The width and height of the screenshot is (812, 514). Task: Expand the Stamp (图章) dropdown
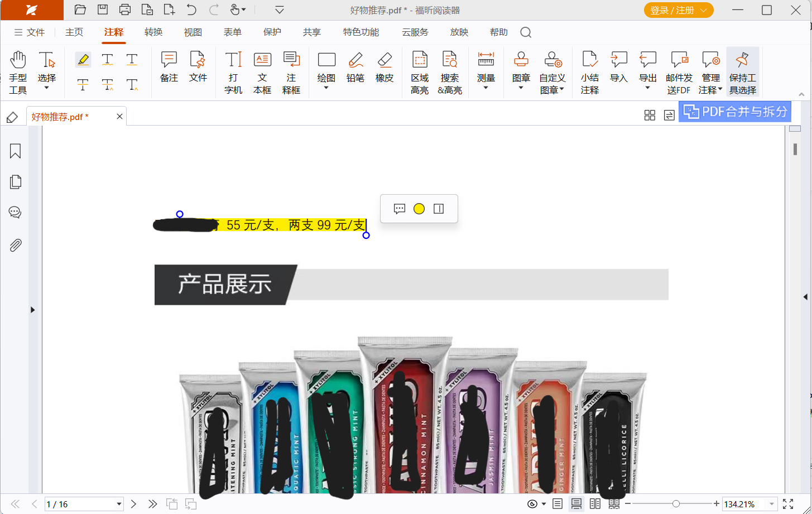click(521, 87)
